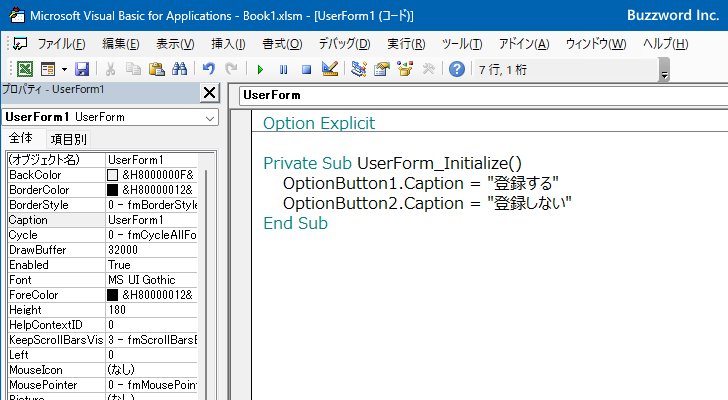
Task: Select the Height property value 180
Action: point(152,310)
